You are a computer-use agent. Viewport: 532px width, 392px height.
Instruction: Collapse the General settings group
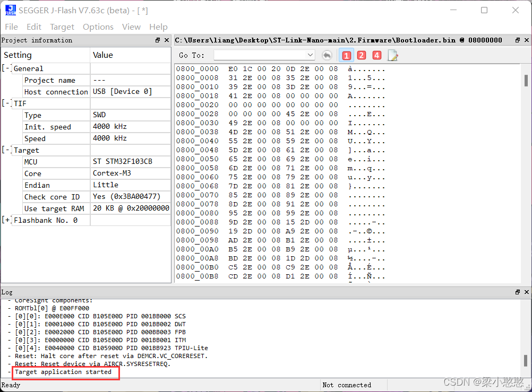click(6, 68)
